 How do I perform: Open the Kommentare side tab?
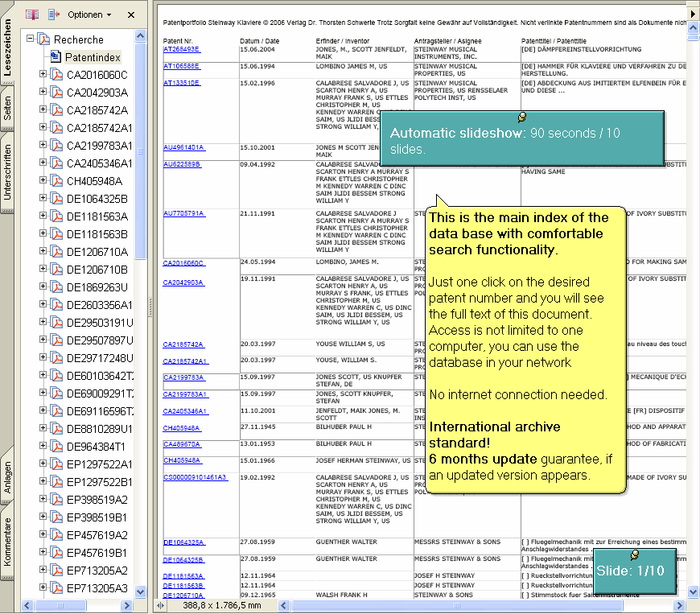[7, 542]
